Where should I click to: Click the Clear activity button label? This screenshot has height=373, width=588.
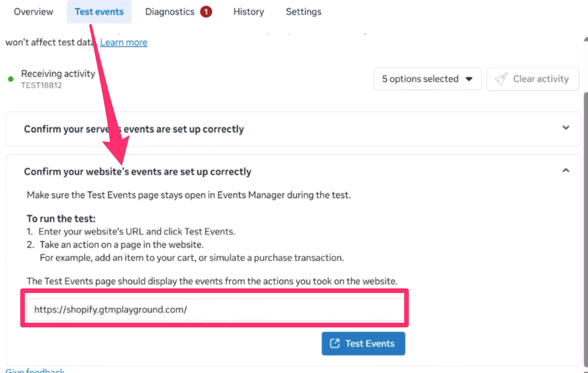541,79
